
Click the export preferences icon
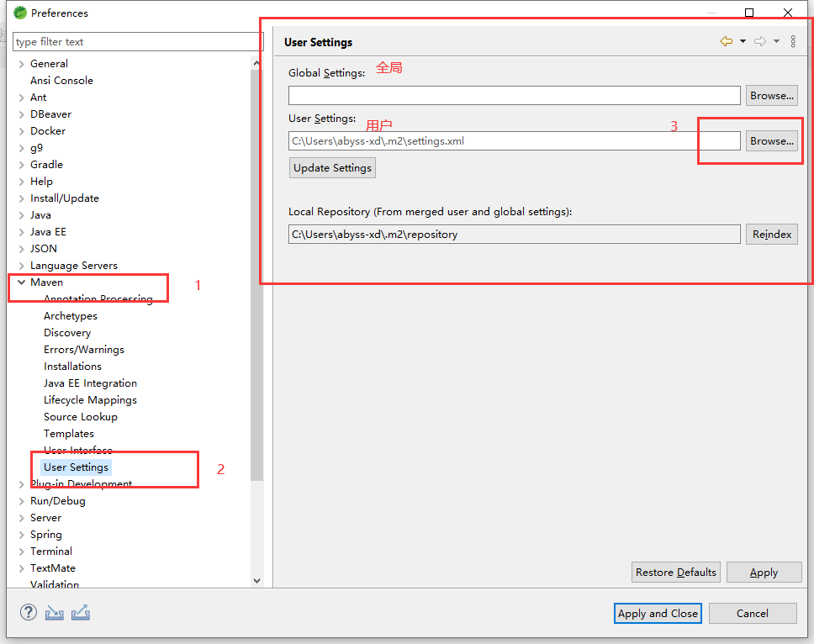(x=80, y=612)
